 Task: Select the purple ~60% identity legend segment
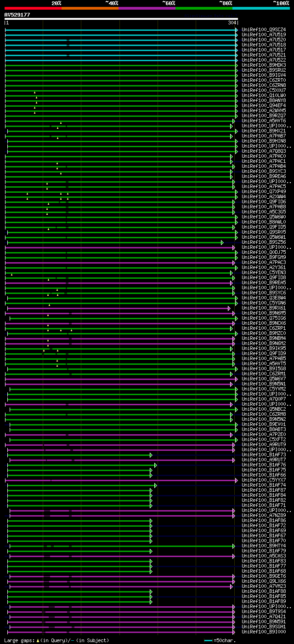tap(147, 8)
